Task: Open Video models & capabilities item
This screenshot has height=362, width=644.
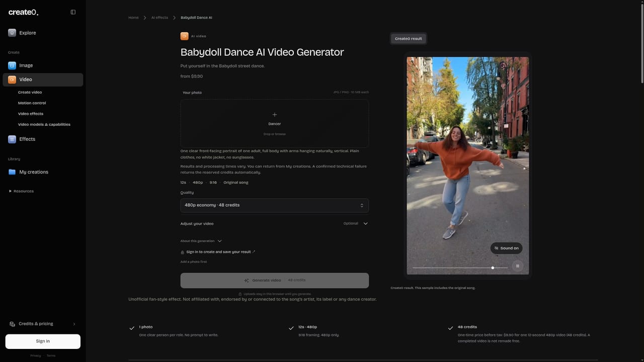Action: [x=44, y=124]
